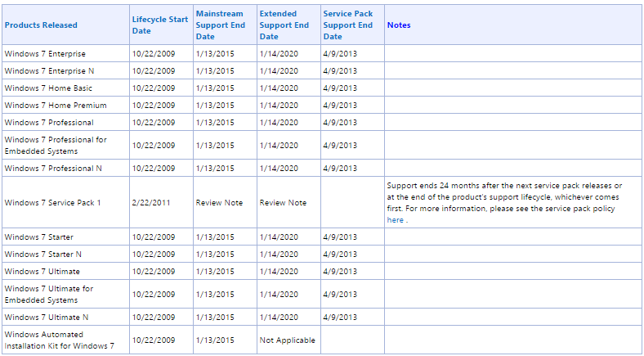Select the Windows 7 Starter N cell
644x356 pixels.
[x=42, y=254]
